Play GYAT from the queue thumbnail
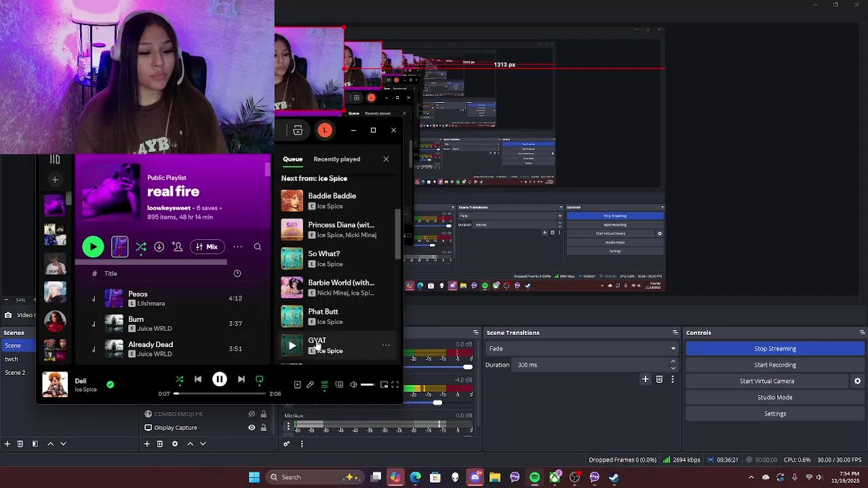The height and width of the screenshot is (488, 868). click(292, 346)
